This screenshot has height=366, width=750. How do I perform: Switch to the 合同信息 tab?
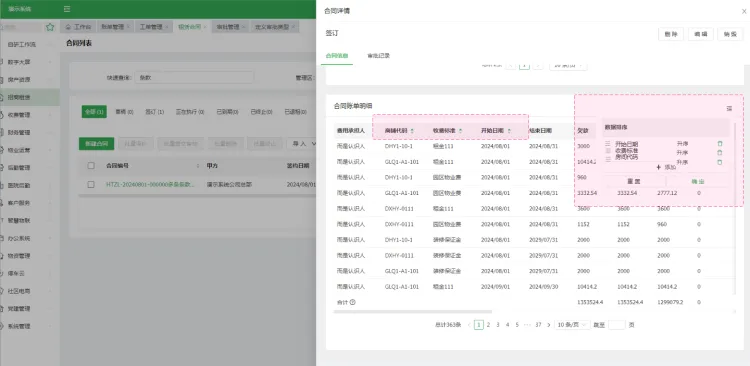pyautogui.click(x=337, y=55)
